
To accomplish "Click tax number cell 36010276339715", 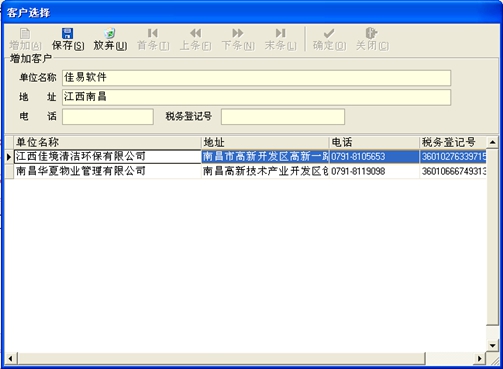I will [x=453, y=156].
